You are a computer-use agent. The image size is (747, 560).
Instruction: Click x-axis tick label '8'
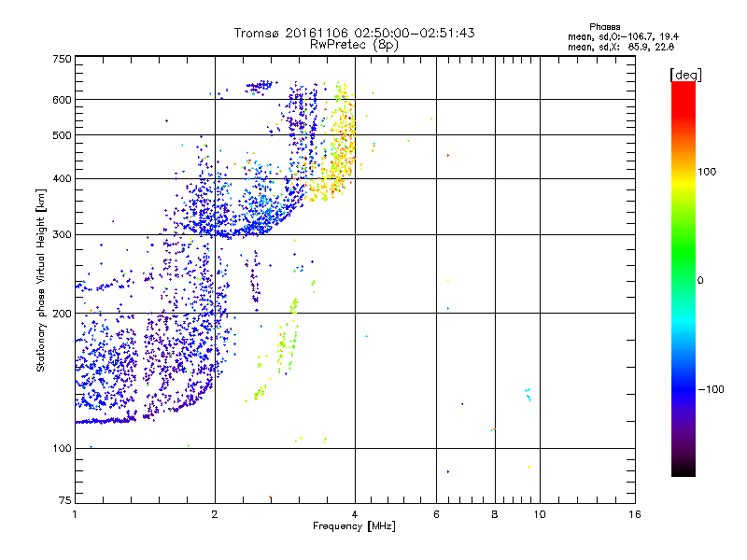pos(495,514)
